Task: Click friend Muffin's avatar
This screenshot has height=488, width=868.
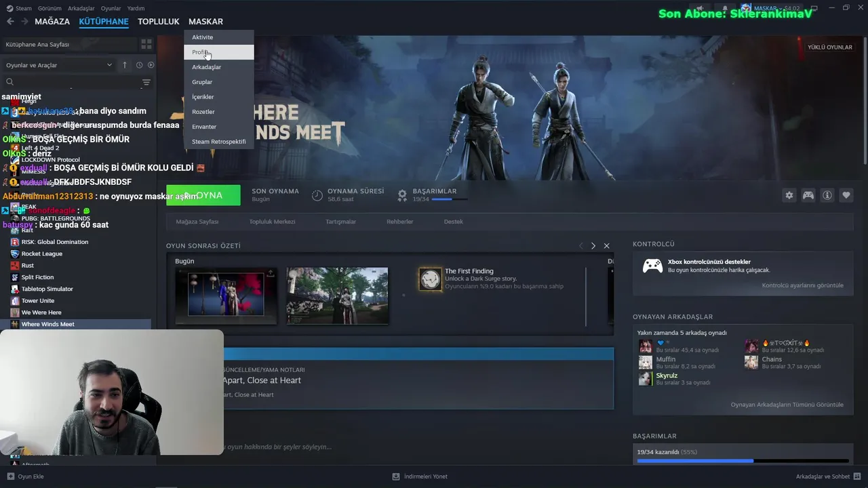Action: point(646,363)
